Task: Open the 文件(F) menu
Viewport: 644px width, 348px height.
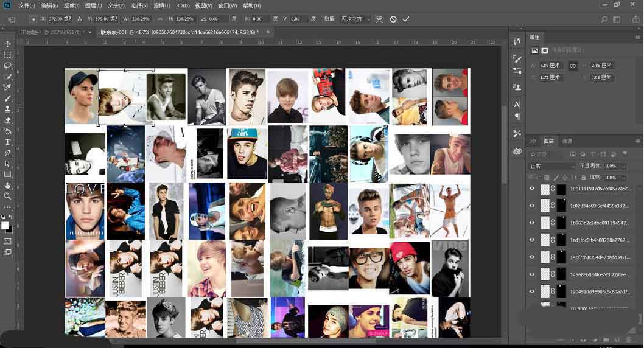Action: point(27,5)
